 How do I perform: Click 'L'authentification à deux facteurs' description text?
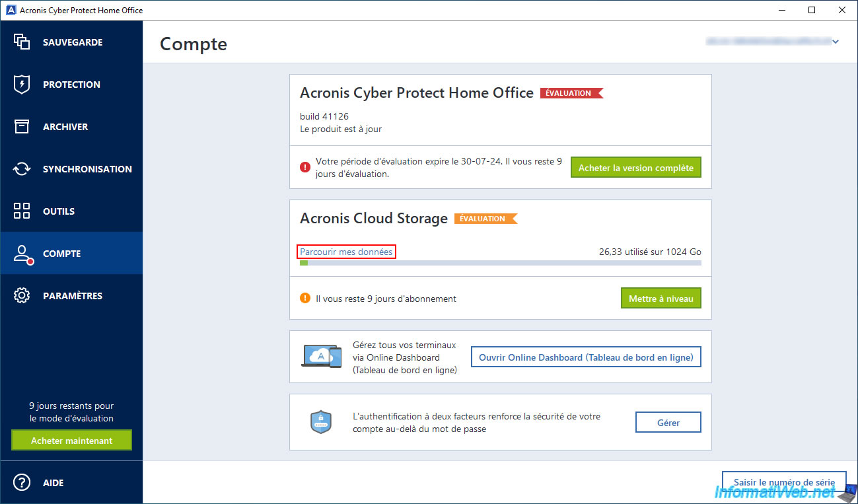(477, 423)
